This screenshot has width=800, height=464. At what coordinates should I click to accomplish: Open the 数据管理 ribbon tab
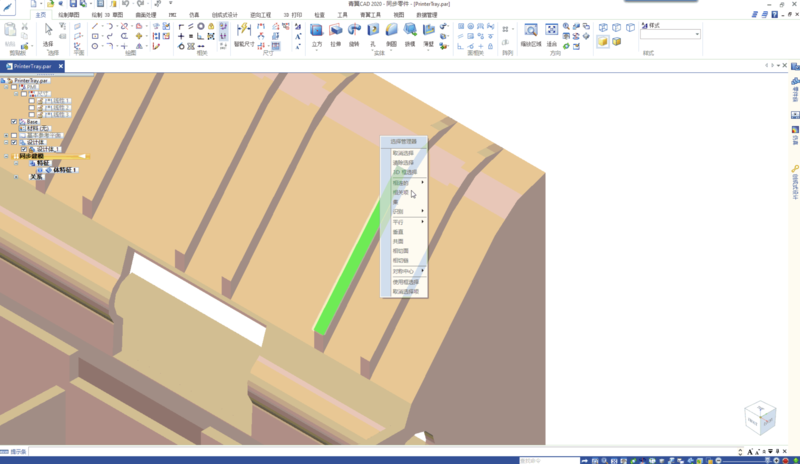click(x=427, y=15)
